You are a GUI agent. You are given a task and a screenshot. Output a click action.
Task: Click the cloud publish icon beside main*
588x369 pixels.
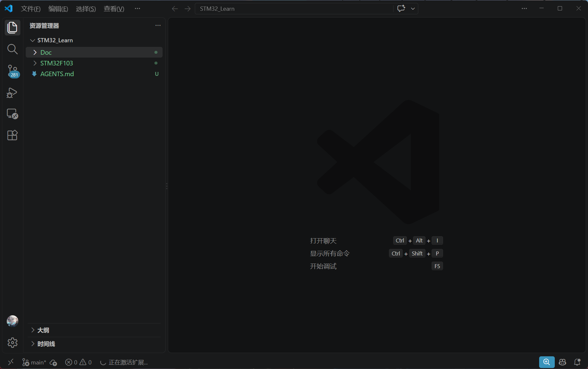click(x=53, y=362)
